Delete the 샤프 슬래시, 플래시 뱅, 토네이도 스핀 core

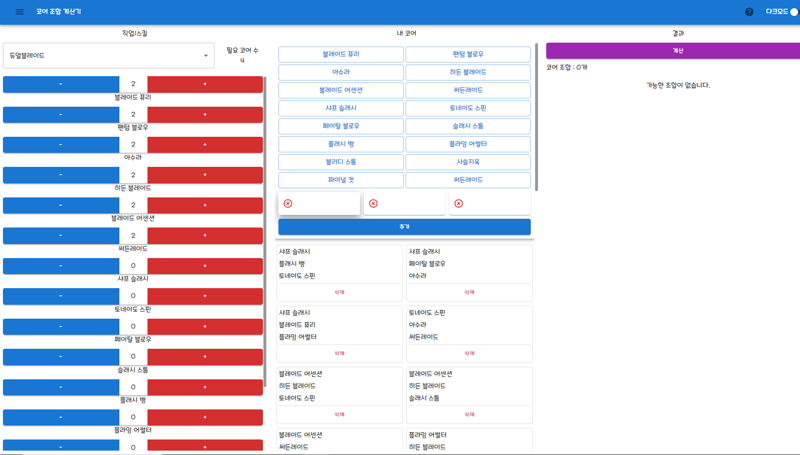339,292
